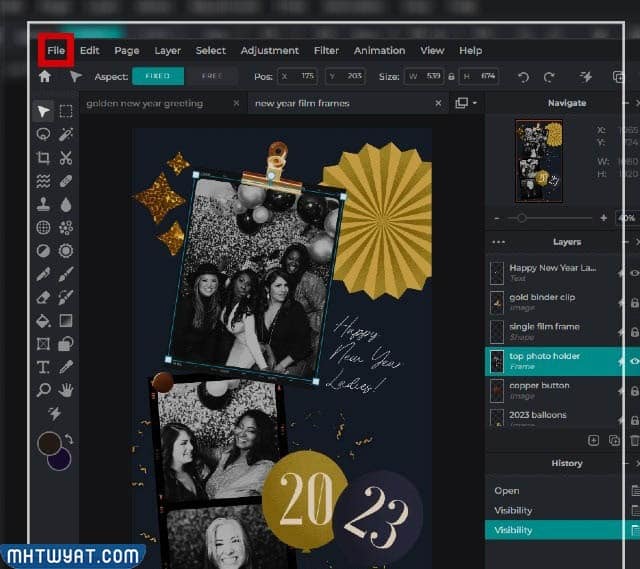The image size is (640, 569).
Task: Select the Hand pan tool
Action: (66, 390)
